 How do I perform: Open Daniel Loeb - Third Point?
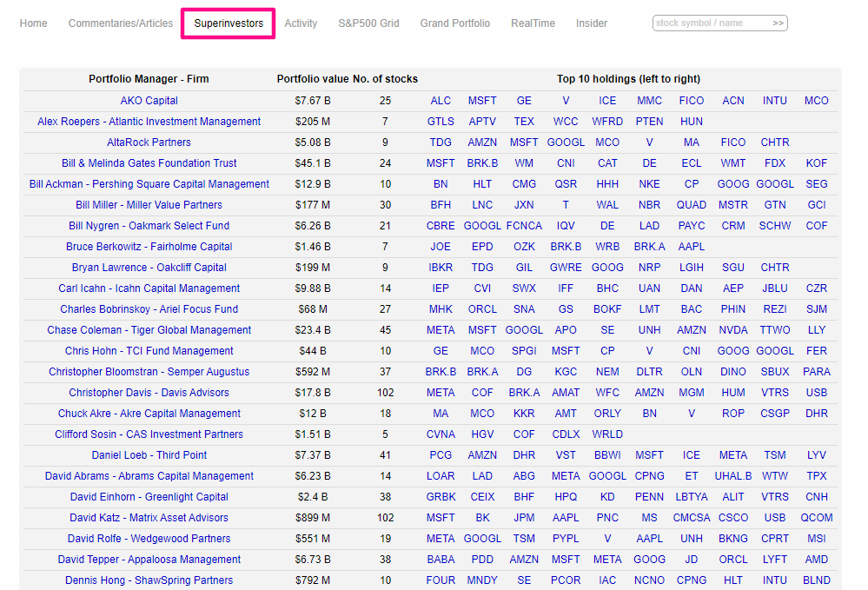149,455
